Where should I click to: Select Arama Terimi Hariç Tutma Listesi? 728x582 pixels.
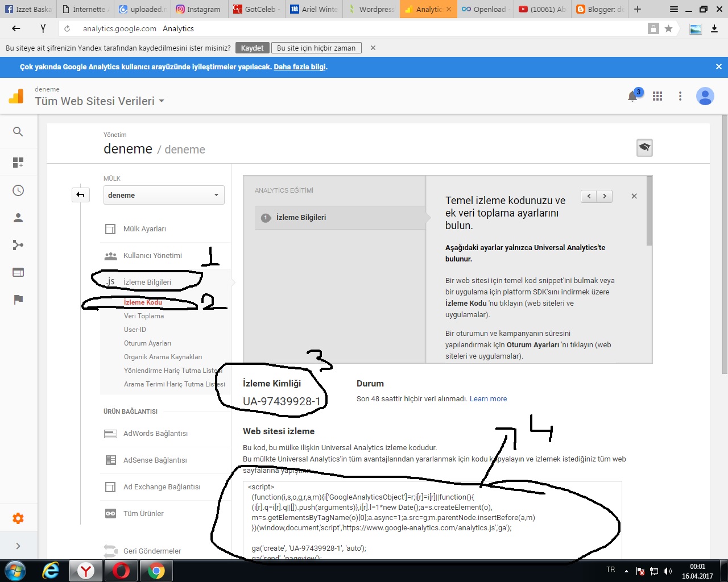point(175,384)
